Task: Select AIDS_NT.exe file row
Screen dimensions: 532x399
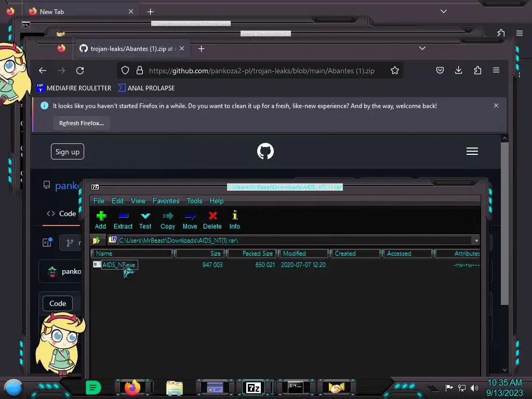Action: 285,264
